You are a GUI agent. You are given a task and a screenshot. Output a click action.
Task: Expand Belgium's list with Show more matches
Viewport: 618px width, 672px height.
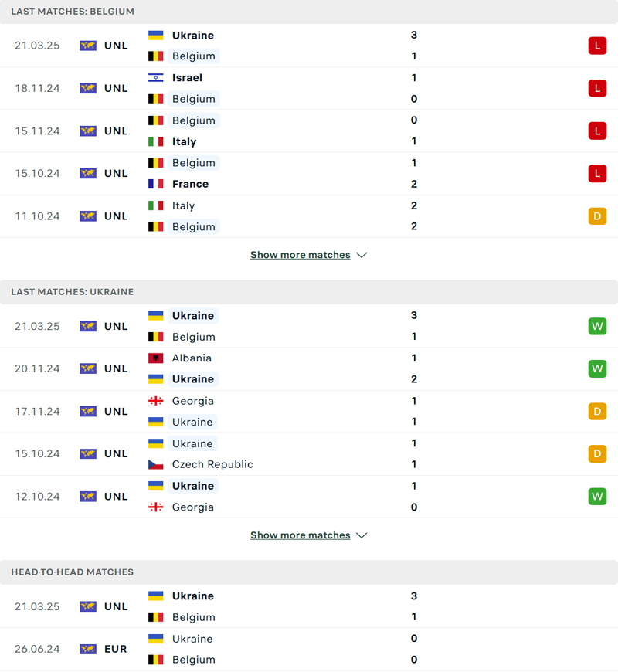tap(301, 255)
